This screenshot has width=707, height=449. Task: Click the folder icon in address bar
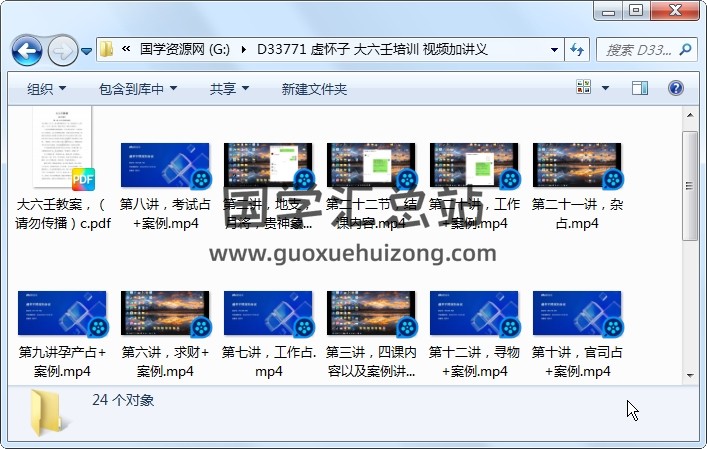tap(106, 49)
